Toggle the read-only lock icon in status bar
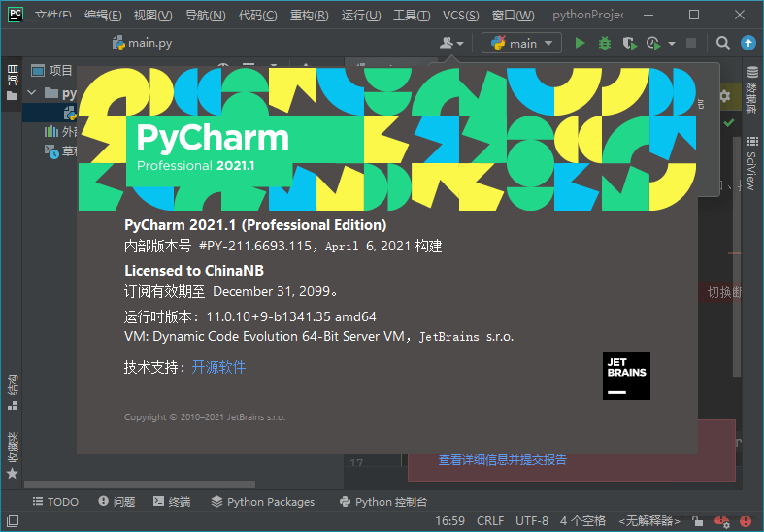The height and width of the screenshot is (532, 764). (x=697, y=521)
